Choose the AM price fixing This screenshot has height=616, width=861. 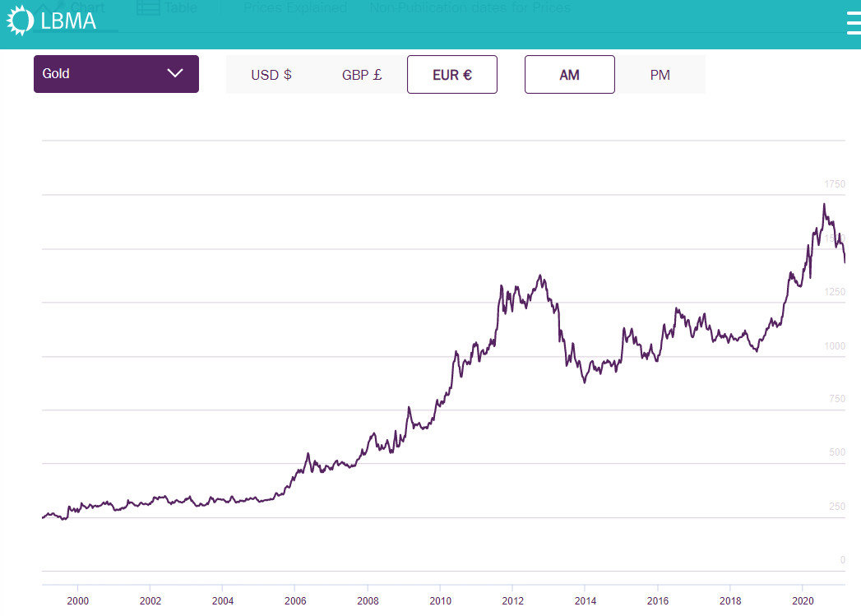point(569,75)
